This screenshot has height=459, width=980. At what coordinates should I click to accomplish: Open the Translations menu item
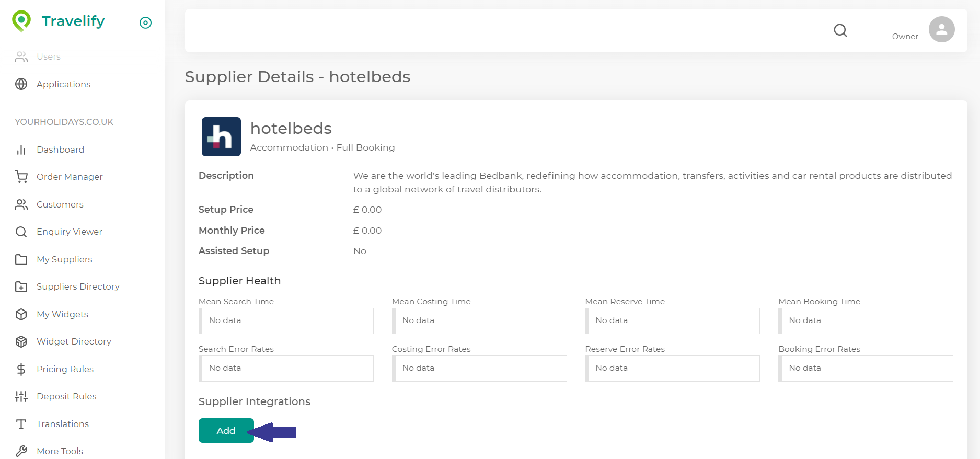click(x=62, y=424)
